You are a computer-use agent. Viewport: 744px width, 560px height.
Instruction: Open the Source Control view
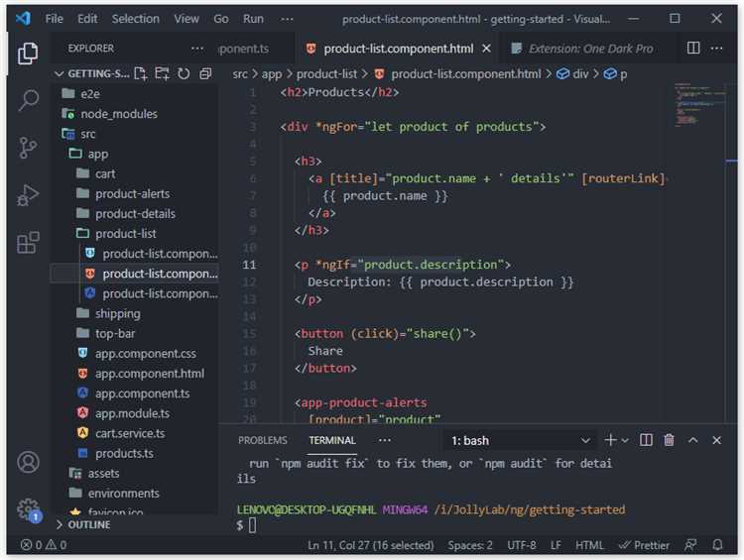(x=28, y=148)
